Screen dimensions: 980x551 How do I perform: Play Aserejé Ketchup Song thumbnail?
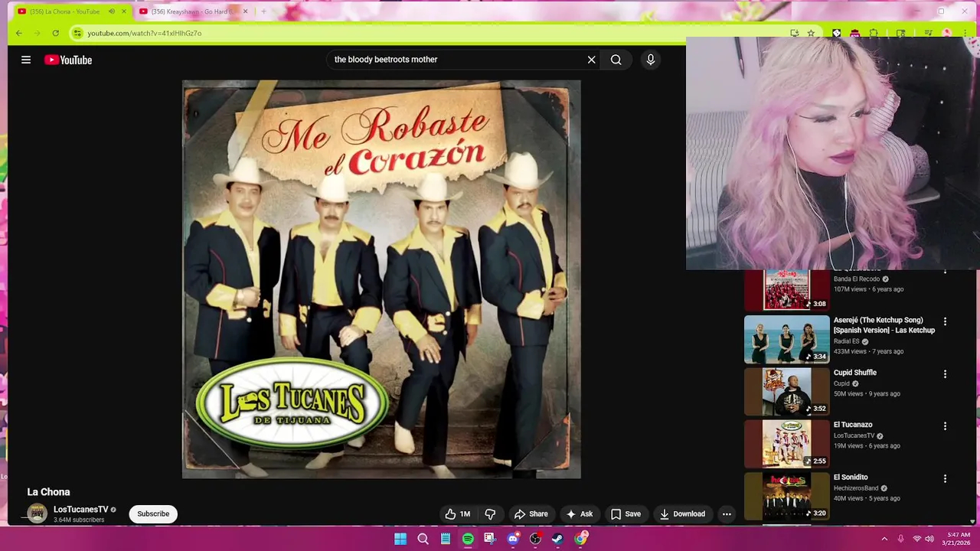[x=786, y=339]
